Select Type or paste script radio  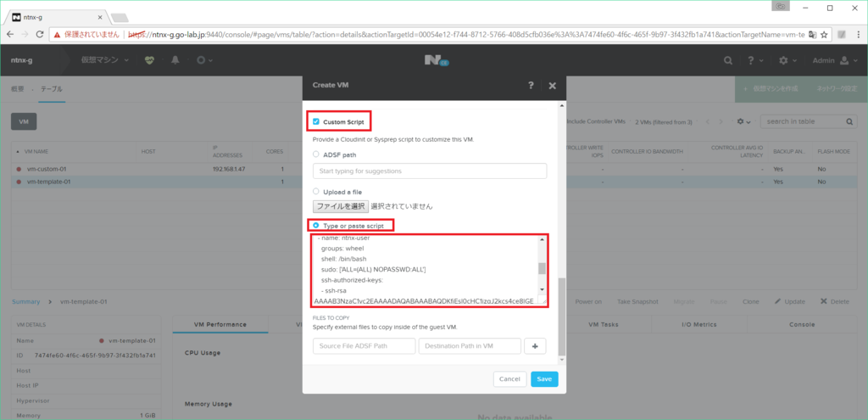pos(316,226)
